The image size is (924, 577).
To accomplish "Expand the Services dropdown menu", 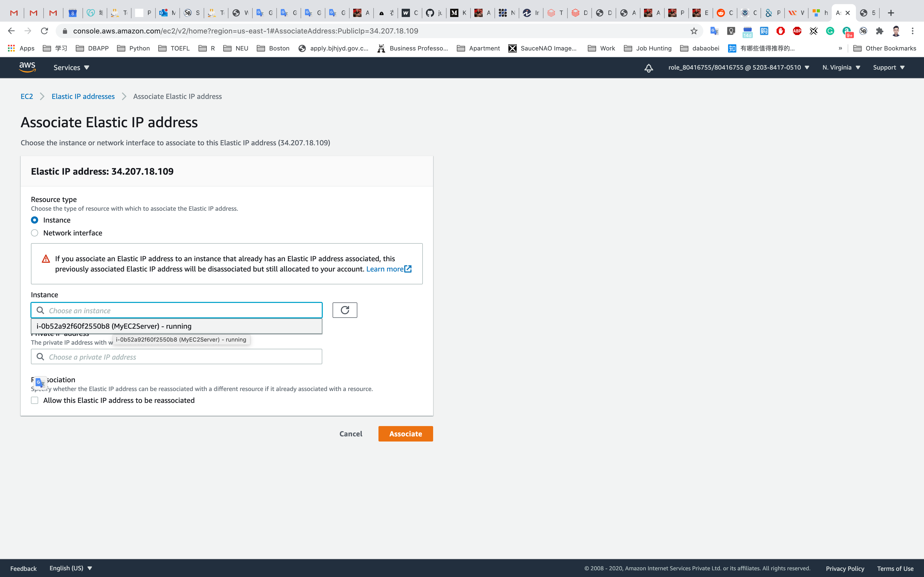I will (x=71, y=67).
